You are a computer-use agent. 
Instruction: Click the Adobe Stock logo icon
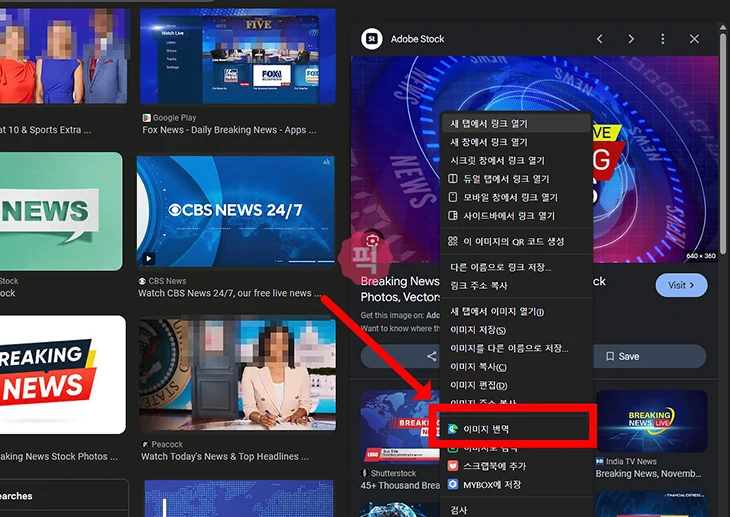372,39
